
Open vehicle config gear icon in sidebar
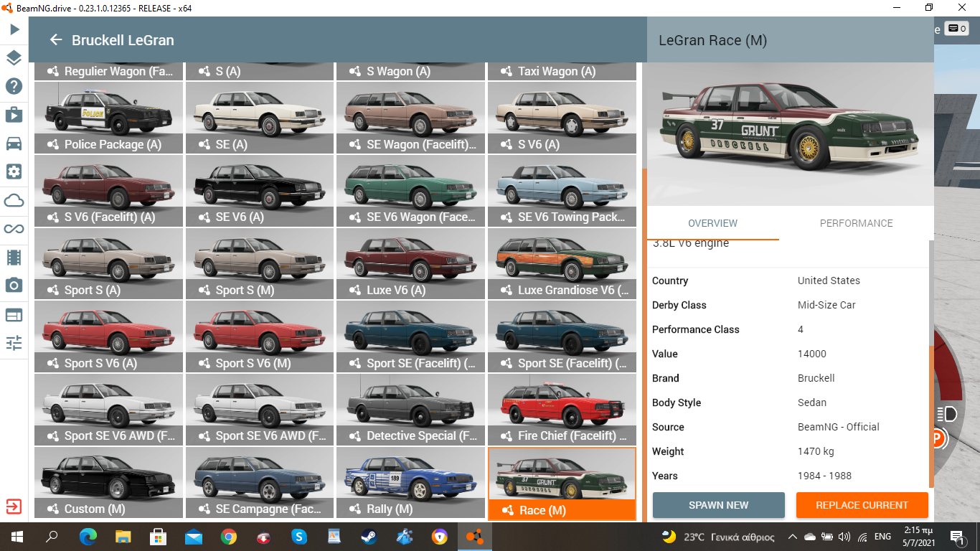(x=14, y=171)
